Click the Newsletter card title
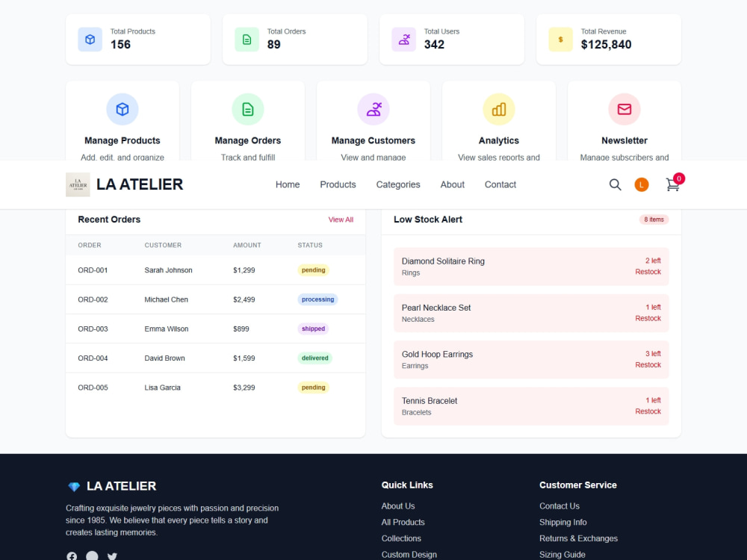This screenshot has height=560, width=747. coord(624,140)
